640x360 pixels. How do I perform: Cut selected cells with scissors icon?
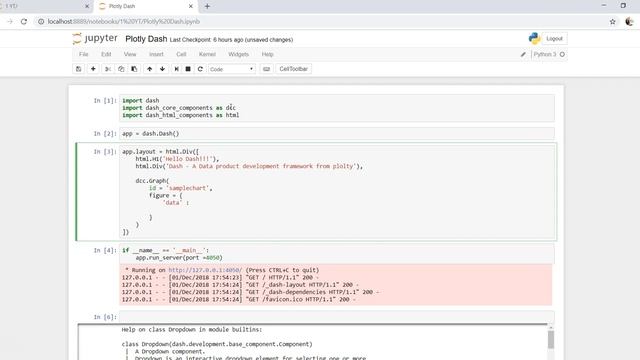[108, 69]
